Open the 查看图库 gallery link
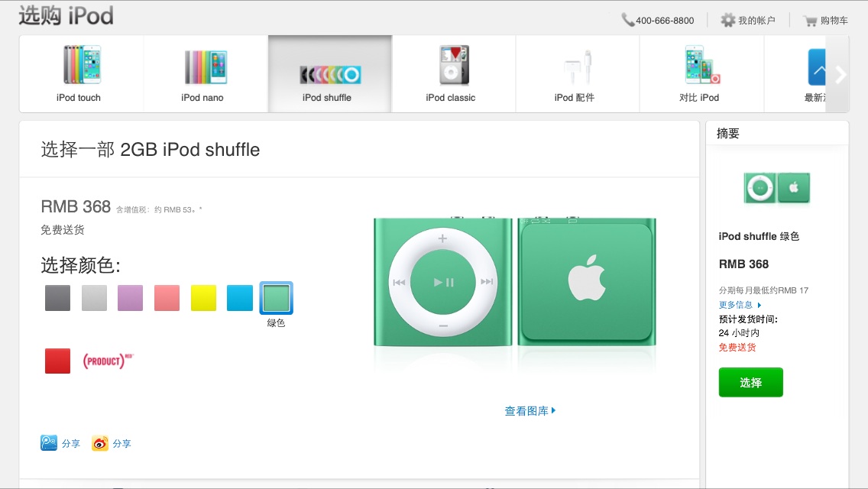868x489 pixels. click(530, 411)
